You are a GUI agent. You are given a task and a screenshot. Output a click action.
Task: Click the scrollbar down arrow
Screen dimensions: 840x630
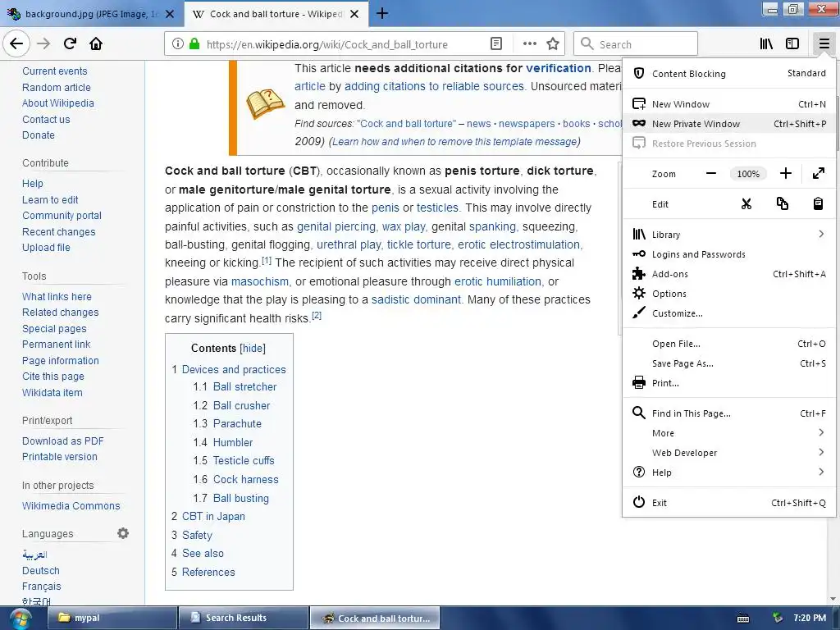point(833,600)
